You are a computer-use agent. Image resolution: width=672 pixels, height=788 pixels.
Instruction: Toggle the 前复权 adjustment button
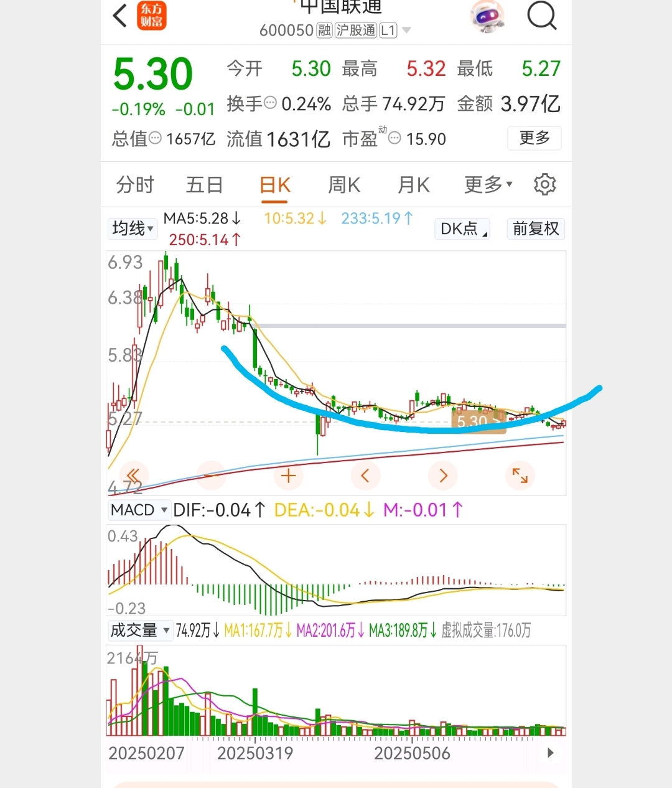coord(536,229)
